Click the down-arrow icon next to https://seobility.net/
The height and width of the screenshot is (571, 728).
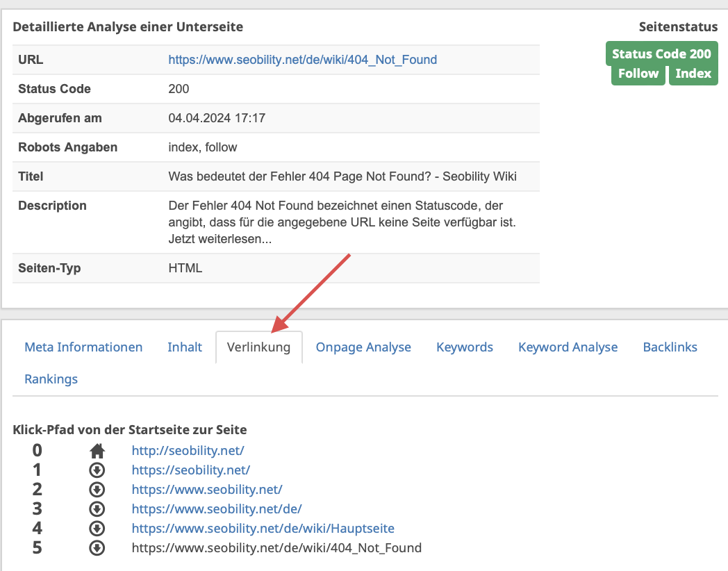coord(97,470)
